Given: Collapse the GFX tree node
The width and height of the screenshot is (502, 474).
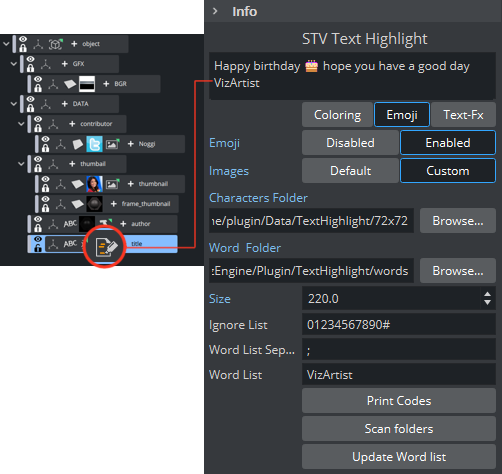Looking at the screenshot, I should (14, 64).
